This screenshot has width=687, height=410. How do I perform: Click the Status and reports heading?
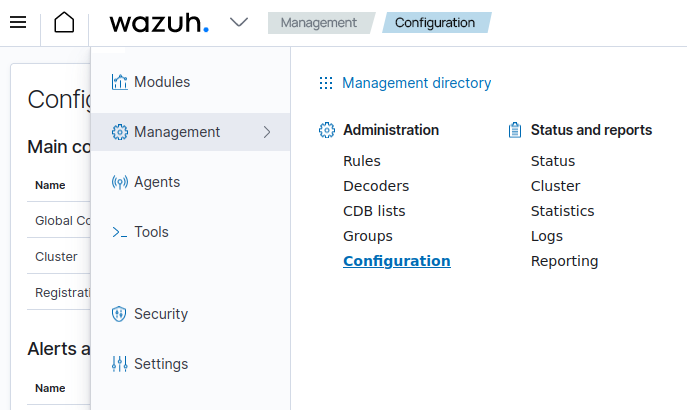coord(591,130)
